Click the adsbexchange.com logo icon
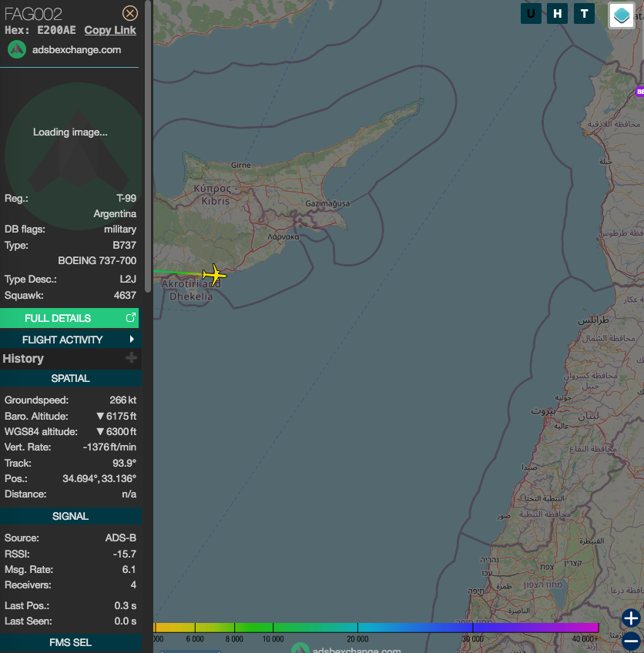Screen dimensions: 644x653 (x=17, y=49)
